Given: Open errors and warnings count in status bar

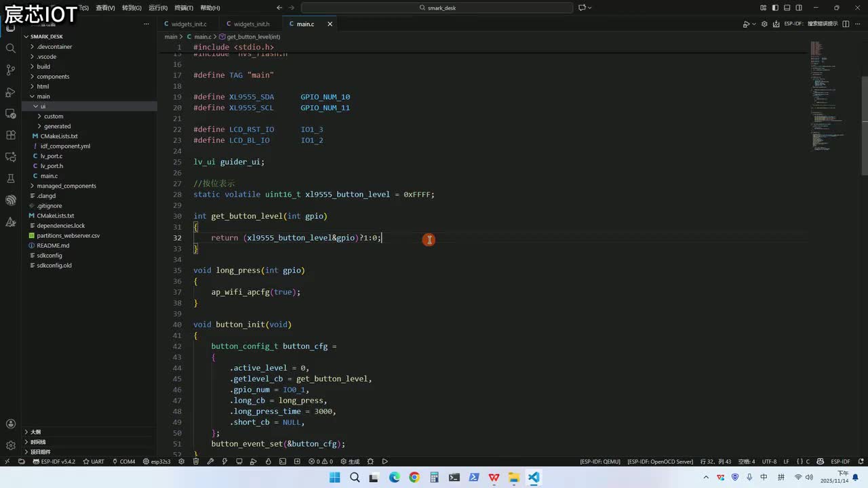Looking at the screenshot, I should [x=321, y=462].
